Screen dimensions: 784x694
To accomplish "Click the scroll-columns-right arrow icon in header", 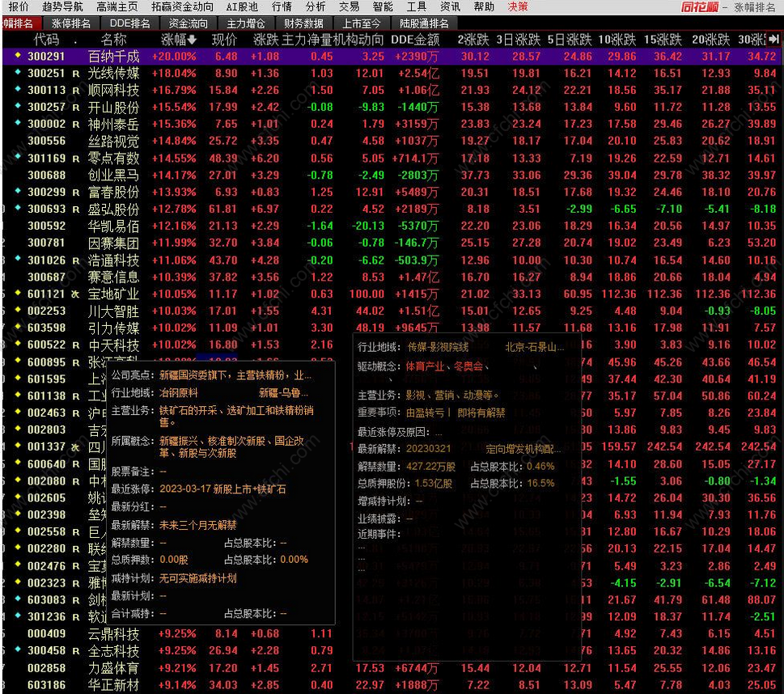I will click(x=773, y=39).
